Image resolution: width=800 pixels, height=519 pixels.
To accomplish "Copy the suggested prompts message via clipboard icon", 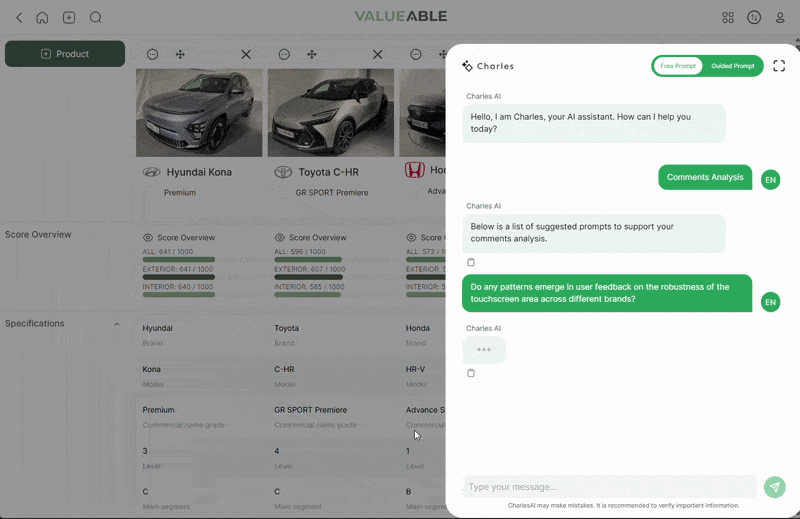I will pyautogui.click(x=471, y=262).
